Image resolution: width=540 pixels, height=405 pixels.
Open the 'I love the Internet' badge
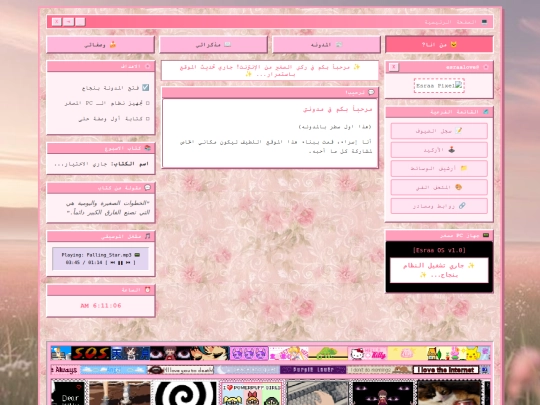(x=446, y=370)
